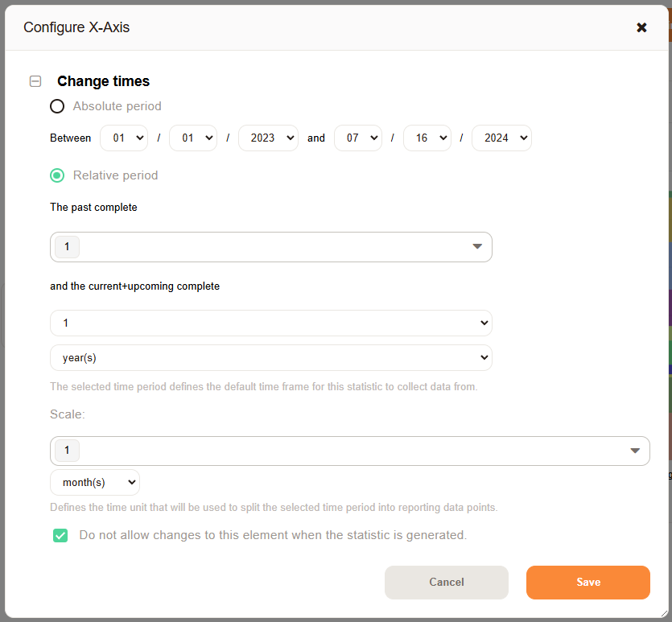Viewport: 672px width, 622px height.
Task: Click the arrow of the past complete dropdown
Action: [x=476, y=247]
